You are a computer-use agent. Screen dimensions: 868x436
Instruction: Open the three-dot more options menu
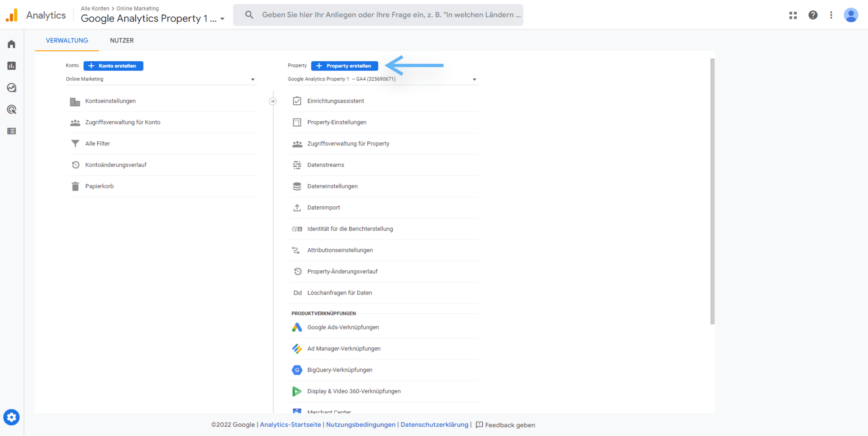(x=831, y=15)
